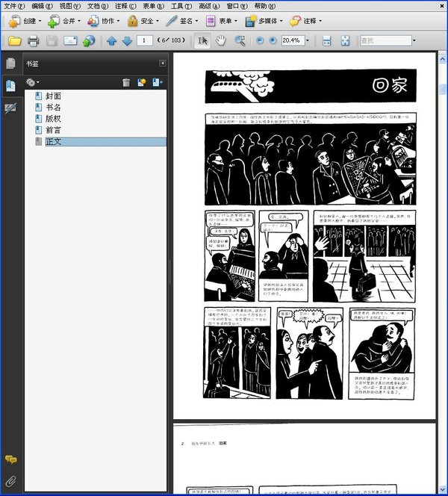The image size is (448, 496).
Task: Open the Attachments paperclip panel
Action: tap(10, 481)
